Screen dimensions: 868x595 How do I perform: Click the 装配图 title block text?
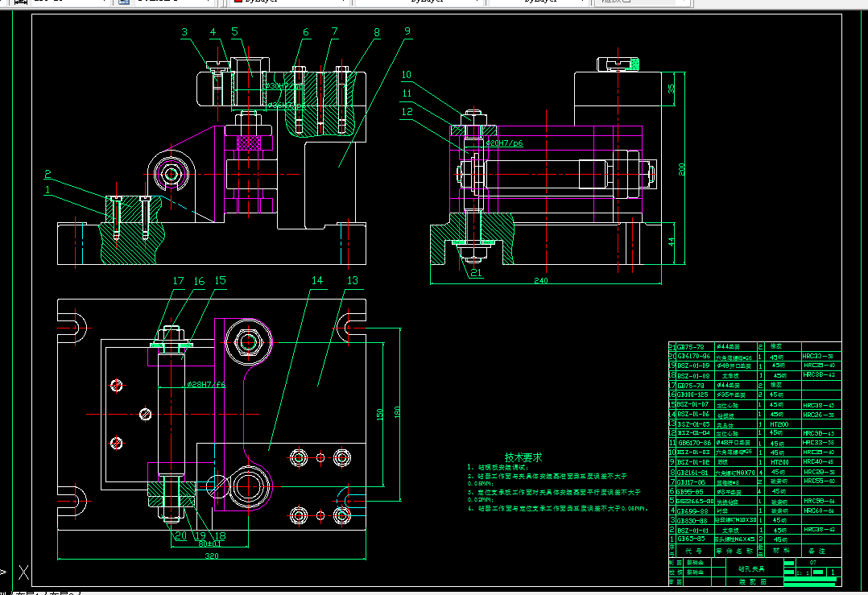click(x=753, y=582)
